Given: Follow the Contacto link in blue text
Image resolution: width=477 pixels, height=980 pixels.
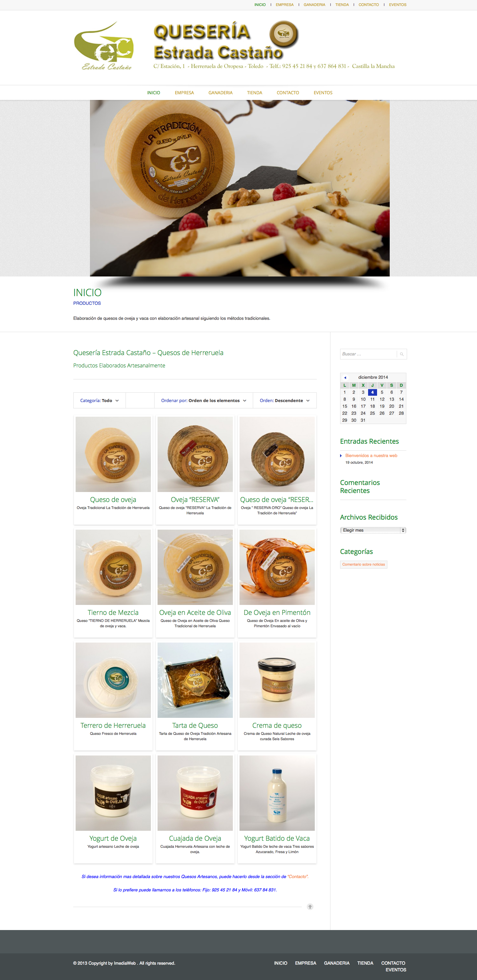Looking at the screenshot, I should point(298,876).
